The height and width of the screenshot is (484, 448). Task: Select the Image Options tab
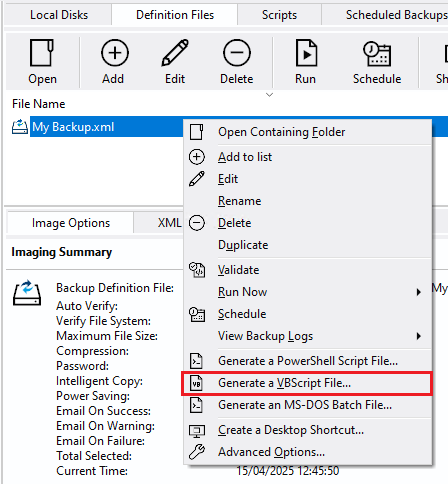coord(71,223)
